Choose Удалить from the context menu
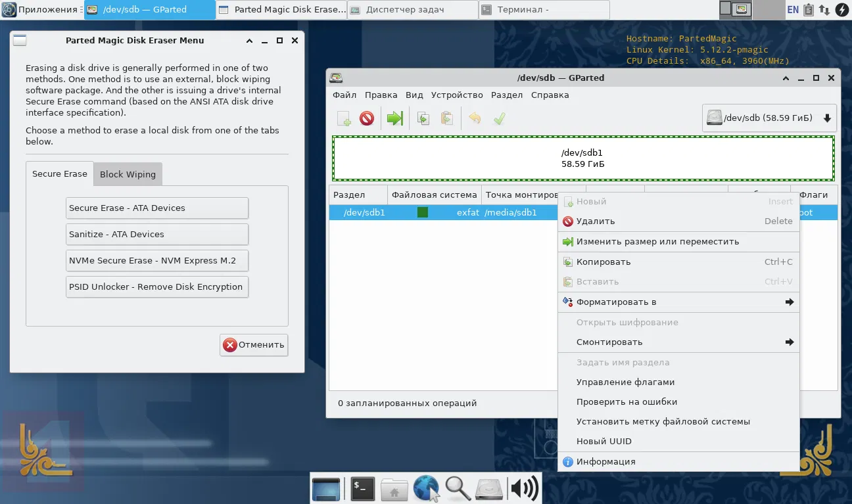 678,221
